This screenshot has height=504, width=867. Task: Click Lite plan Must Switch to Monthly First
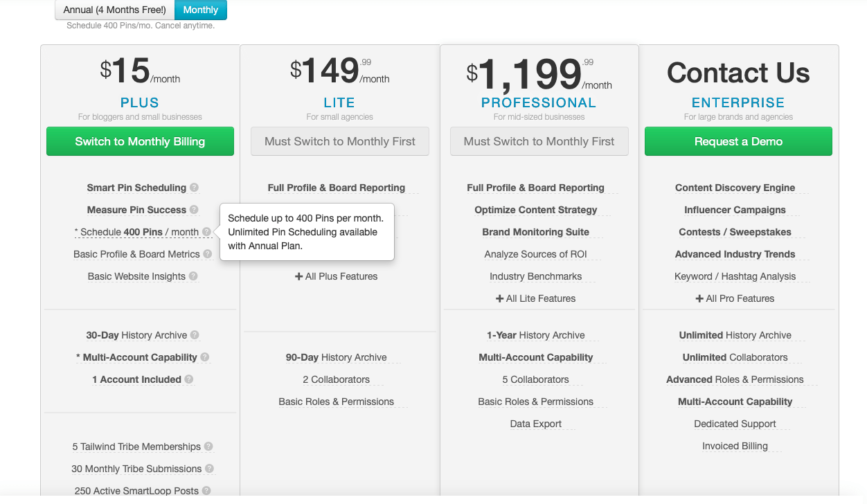coord(340,141)
